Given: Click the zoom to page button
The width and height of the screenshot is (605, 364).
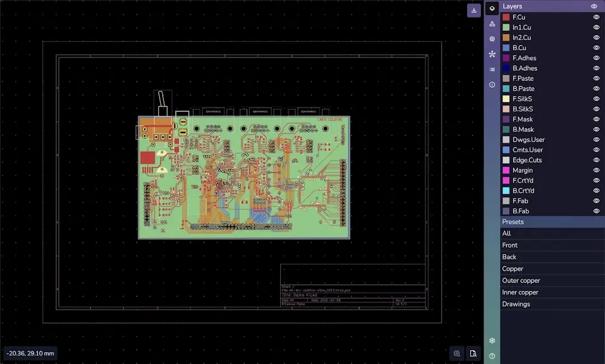Looking at the screenshot, I should pos(473,353).
